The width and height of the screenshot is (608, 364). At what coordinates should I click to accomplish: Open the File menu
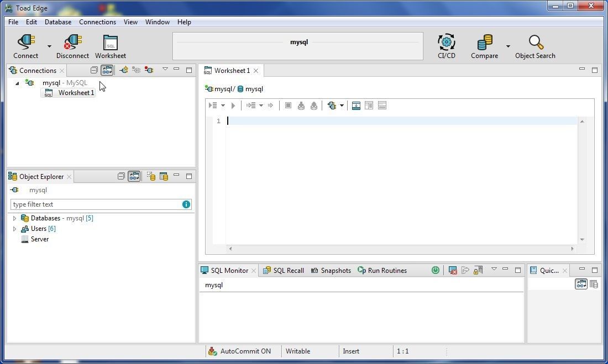(x=13, y=22)
